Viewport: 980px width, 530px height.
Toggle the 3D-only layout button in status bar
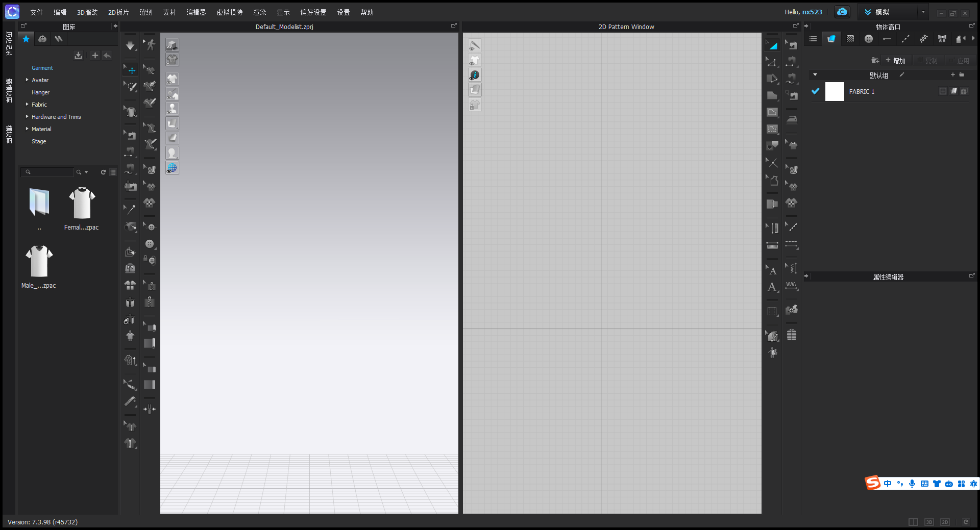(x=929, y=522)
